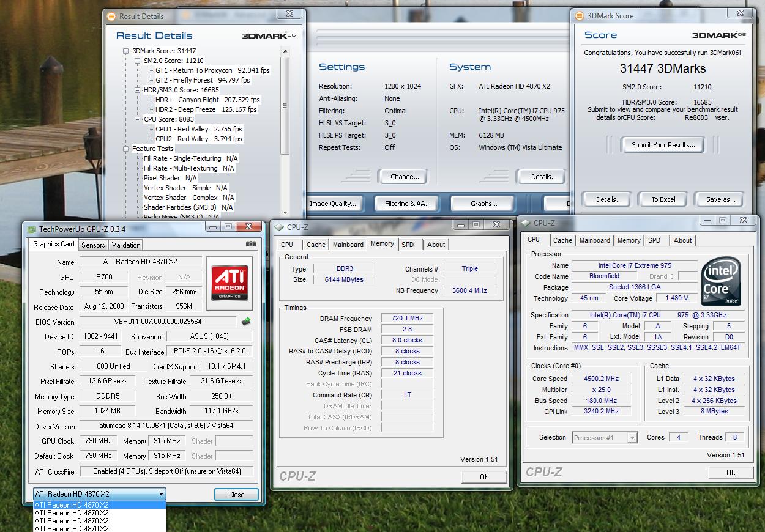Open the Cache tab in CPU-Z processor window
Image resolution: width=765 pixels, height=532 pixels.
click(x=562, y=240)
